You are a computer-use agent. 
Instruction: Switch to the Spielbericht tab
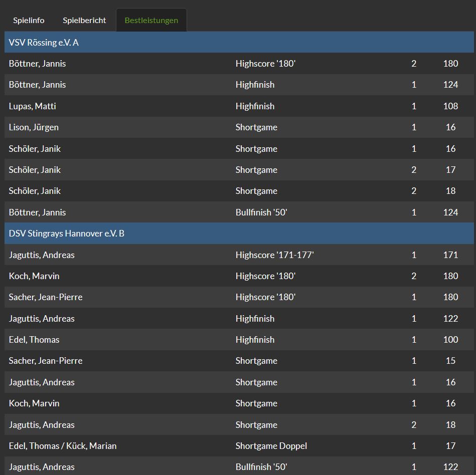[84, 21]
